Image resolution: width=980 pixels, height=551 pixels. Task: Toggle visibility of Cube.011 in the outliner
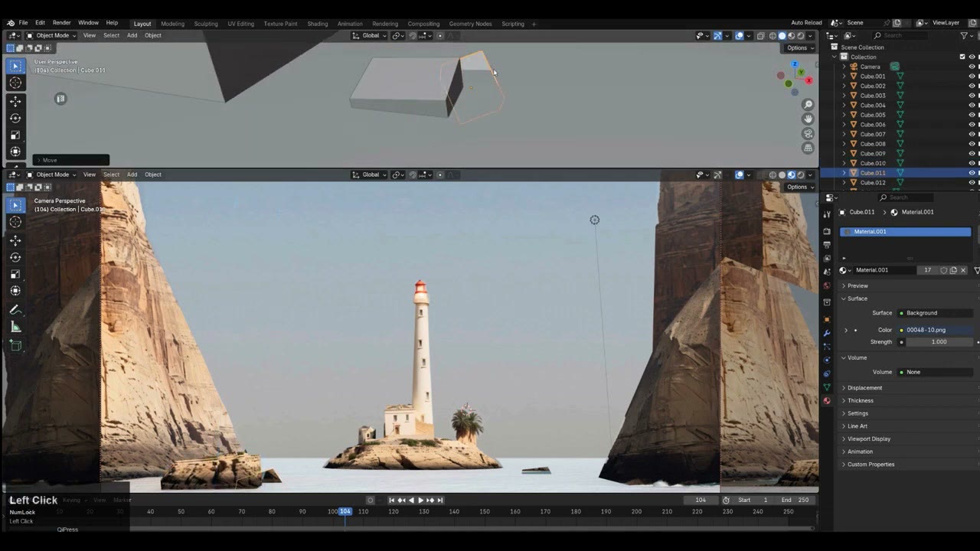click(972, 173)
